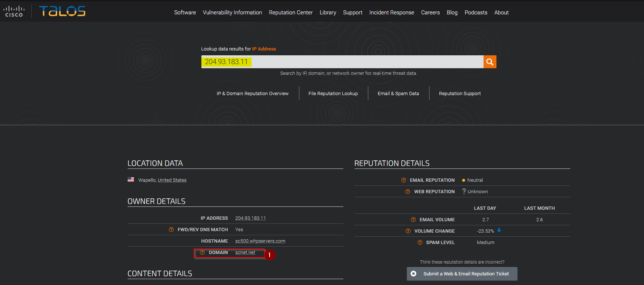Click the 204.93.183.11 IP address link

[x=250, y=218]
